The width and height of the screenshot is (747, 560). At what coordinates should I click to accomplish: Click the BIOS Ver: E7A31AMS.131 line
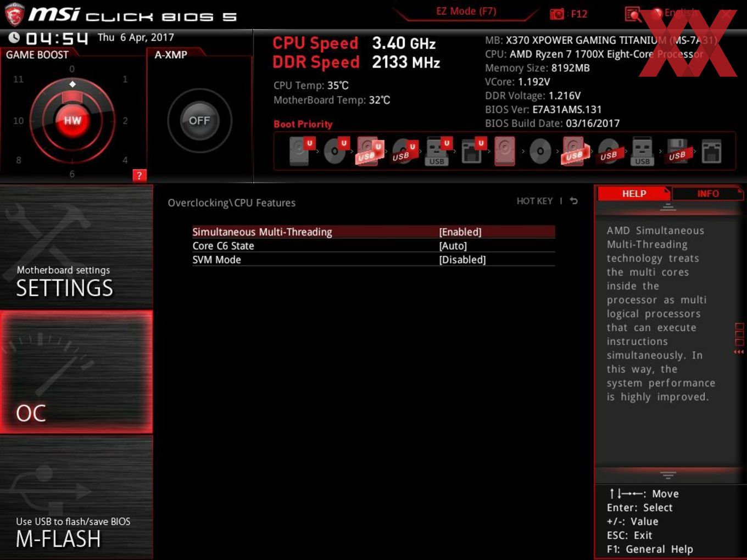(543, 109)
